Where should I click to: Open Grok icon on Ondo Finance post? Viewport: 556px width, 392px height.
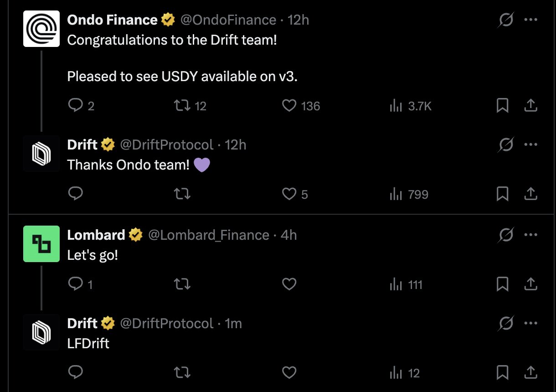(505, 20)
